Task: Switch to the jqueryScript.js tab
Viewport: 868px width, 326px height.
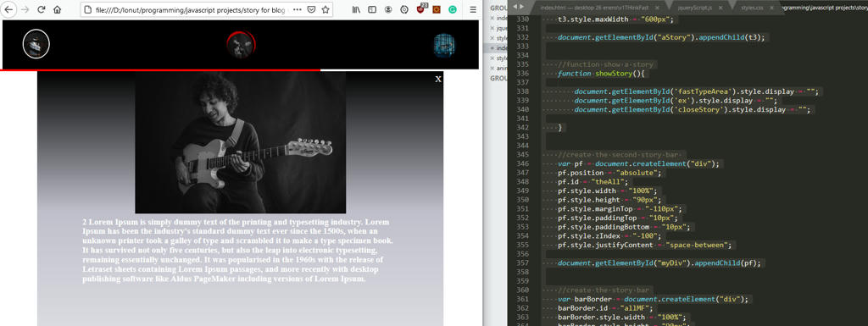Action: click(699, 8)
